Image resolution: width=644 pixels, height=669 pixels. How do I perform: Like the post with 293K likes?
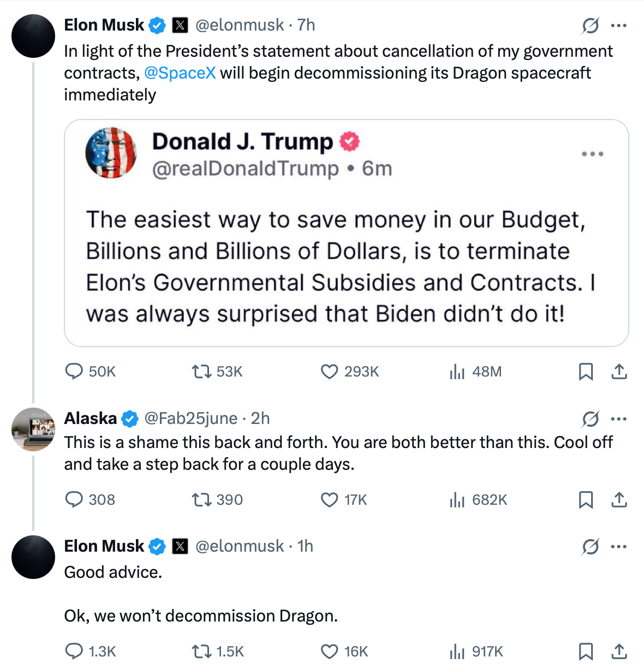(x=329, y=372)
